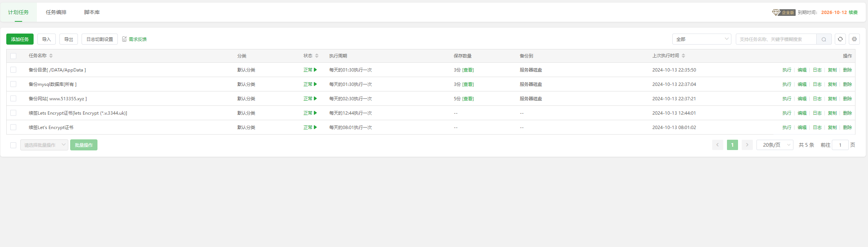The image size is (868, 247).
Task: Open the 日志切割设置 button
Action: tap(100, 39)
